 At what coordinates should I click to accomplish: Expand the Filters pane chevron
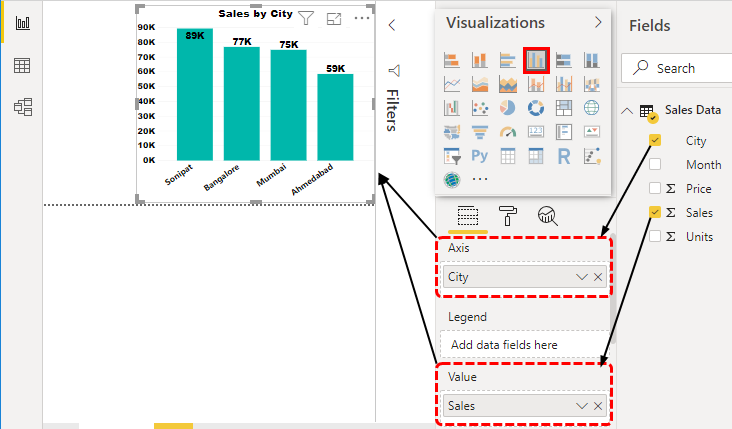coord(392,25)
